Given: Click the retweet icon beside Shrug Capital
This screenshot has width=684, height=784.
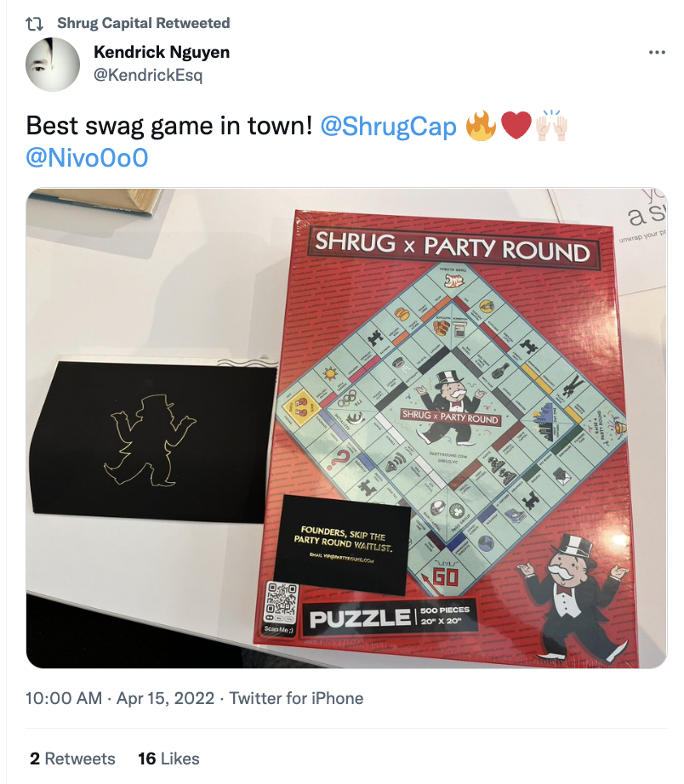Looking at the screenshot, I should [x=34, y=24].
